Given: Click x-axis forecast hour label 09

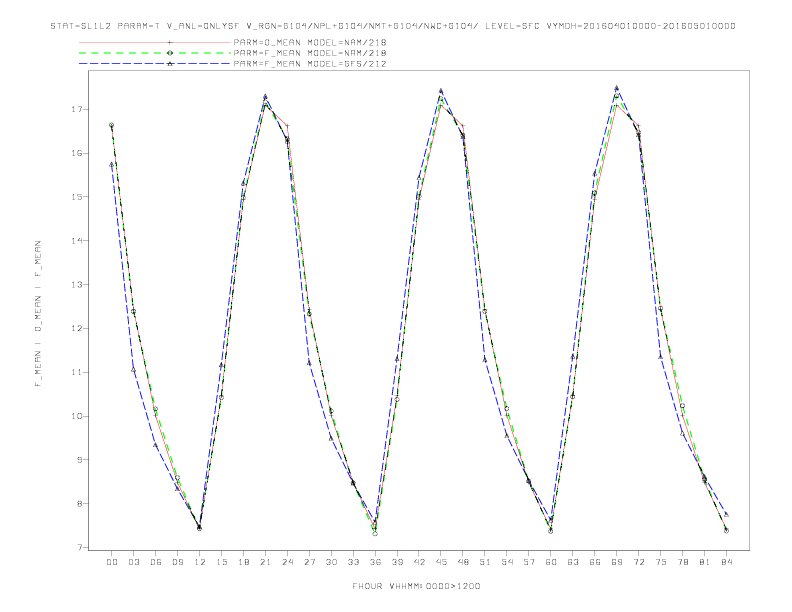Looking at the screenshot, I should [x=177, y=562].
